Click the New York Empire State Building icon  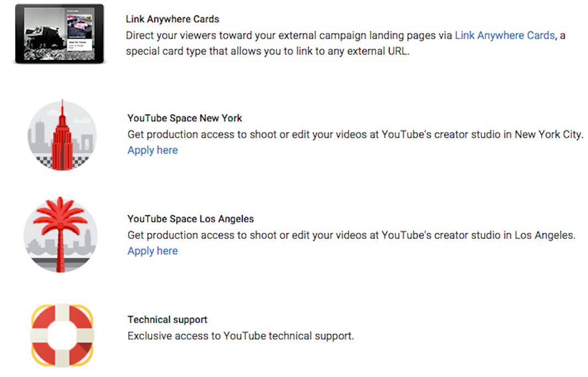62,135
